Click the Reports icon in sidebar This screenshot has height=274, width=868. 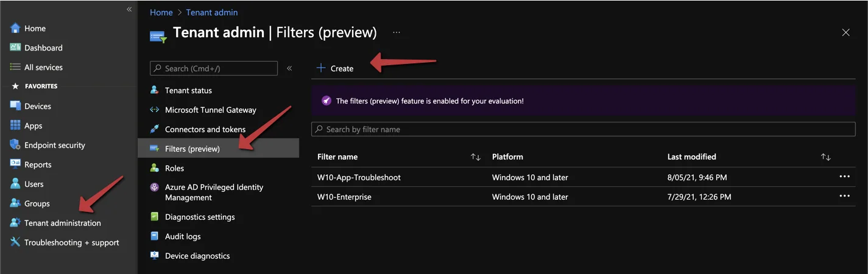(x=15, y=164)
